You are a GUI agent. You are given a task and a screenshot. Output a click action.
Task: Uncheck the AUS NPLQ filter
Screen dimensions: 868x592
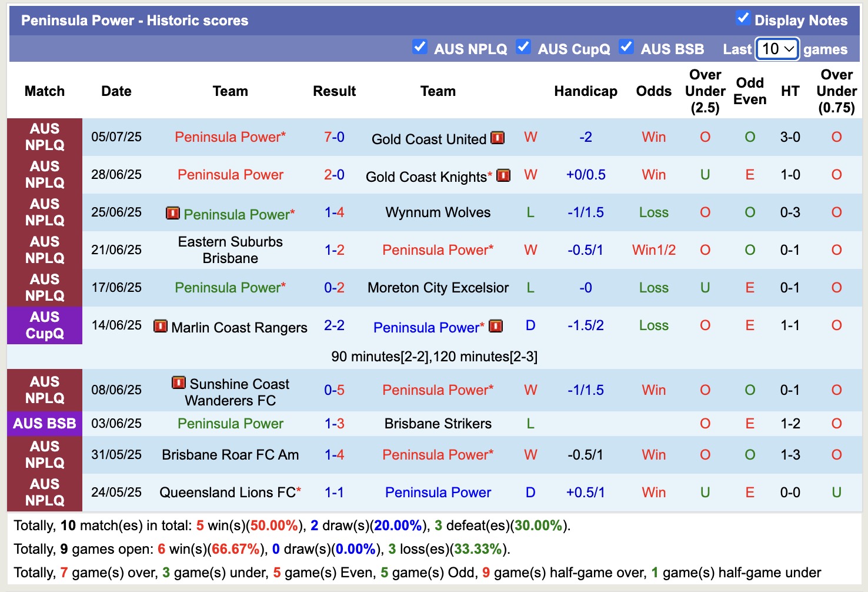click(420, 46)
